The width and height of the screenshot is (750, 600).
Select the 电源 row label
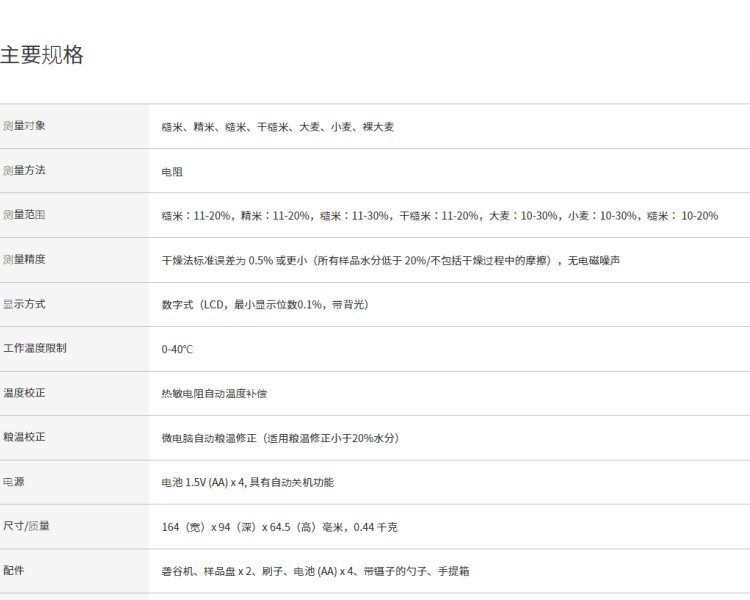[x=13, y=482]
